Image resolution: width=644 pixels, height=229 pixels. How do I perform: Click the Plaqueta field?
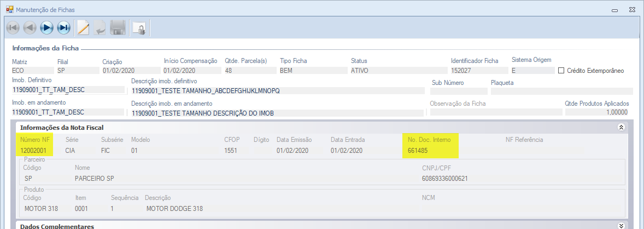click(561, 91)
